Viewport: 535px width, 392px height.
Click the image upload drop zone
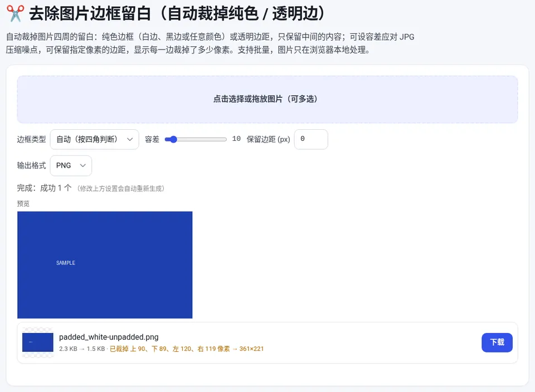pyautogui.click(x=267, y=99)
